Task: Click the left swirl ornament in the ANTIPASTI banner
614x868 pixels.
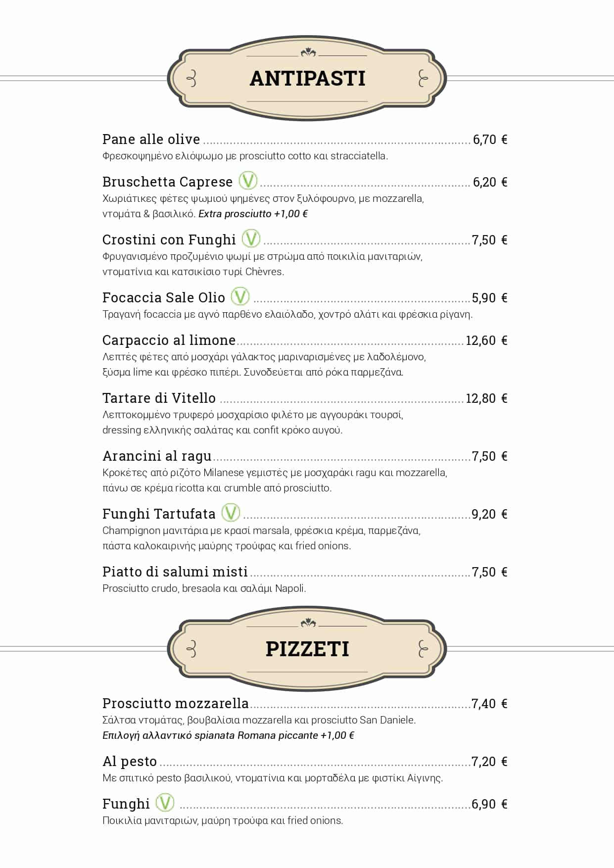Action: [x=191, y=79]
